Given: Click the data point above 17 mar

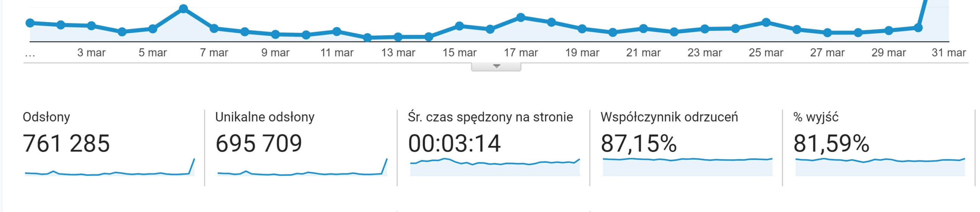Looking at the screenshot, I should [521, 17].
